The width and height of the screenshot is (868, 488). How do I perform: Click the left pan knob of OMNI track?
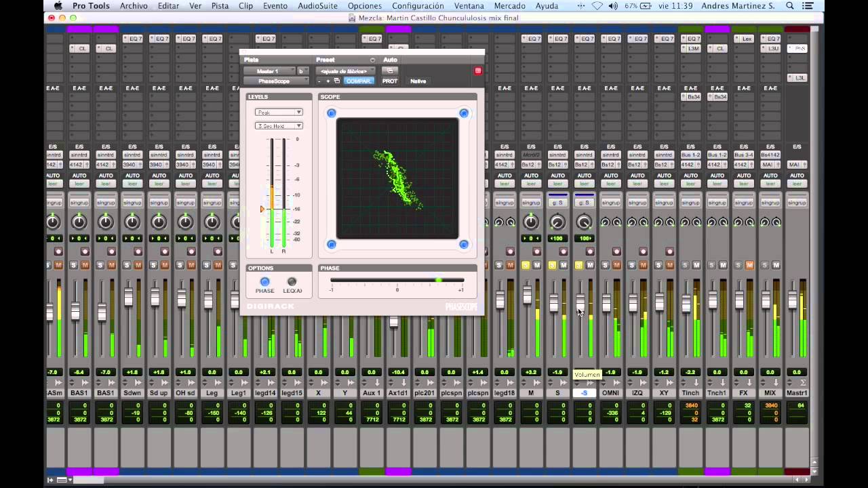coord(605,222)
